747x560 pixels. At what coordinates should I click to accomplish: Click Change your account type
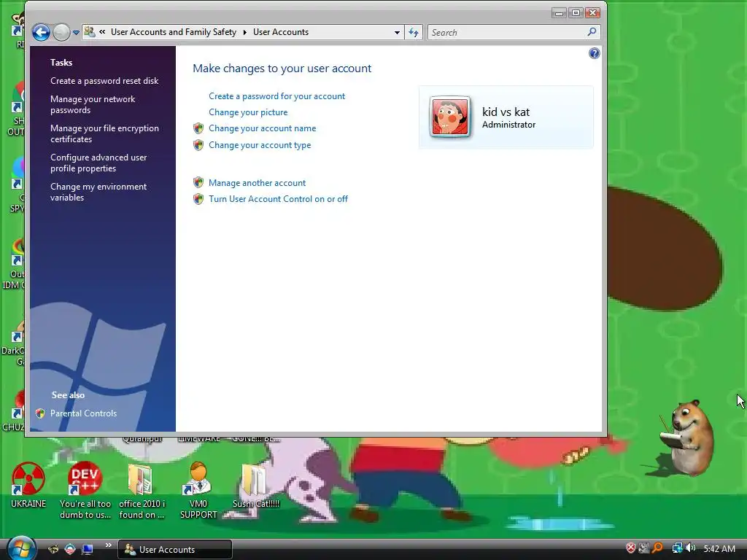coord(260,145)
